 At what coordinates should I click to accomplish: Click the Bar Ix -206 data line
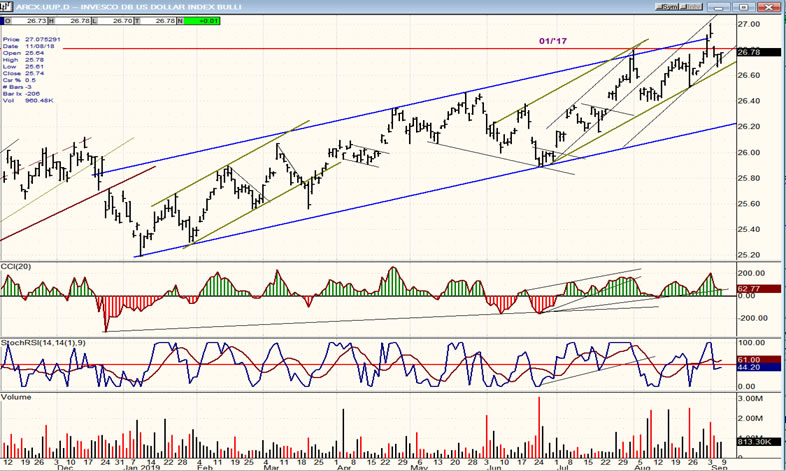(21, 94)
